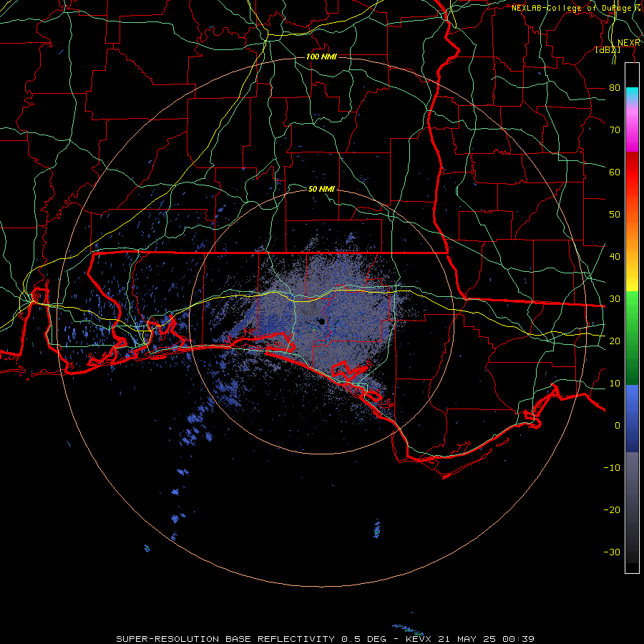
Task: Click the "-10" value on the dBZ scale
Action: click(612, 468)
